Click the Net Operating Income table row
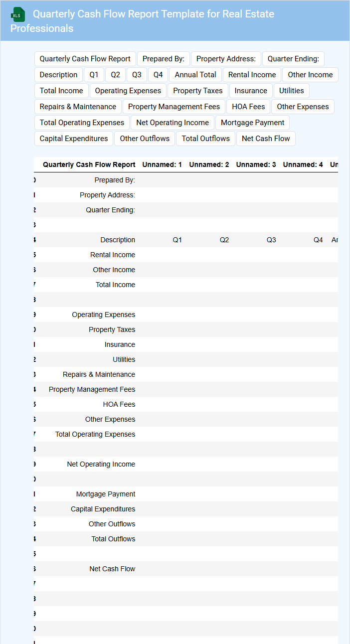The image size is (350, 644). tap(186, 464)
